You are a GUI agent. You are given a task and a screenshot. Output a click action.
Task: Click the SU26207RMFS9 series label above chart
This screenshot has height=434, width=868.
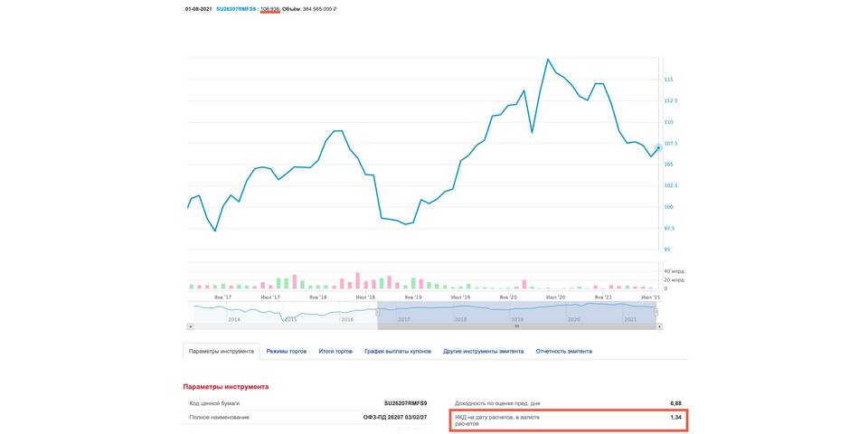coord(236,9)
